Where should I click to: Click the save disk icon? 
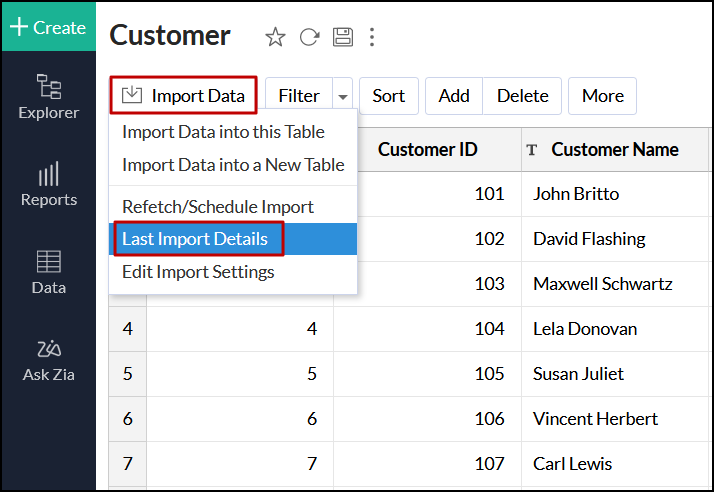point(342,37)
